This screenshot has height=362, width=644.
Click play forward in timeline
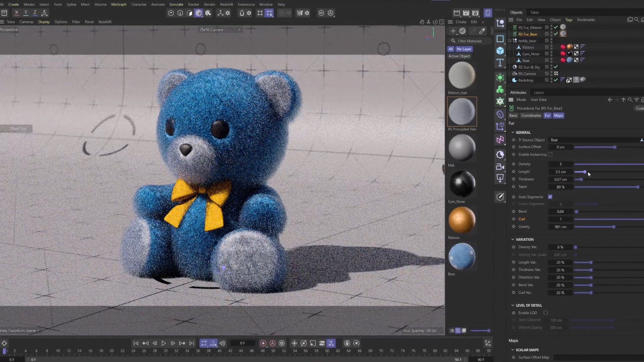(164, 343)
